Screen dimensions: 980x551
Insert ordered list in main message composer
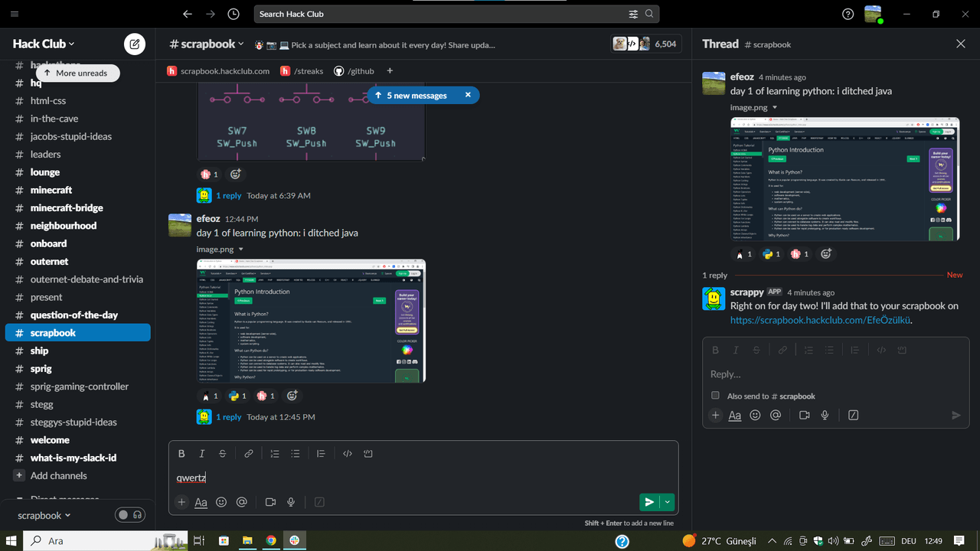coord(275,454)
